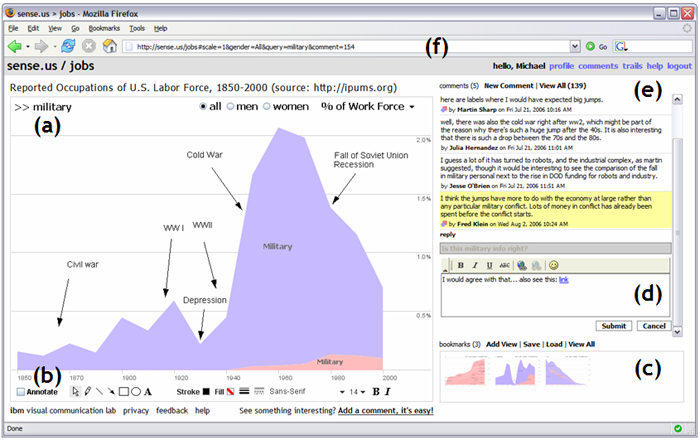Remove the hyperlink in comment editor
Viewport: 700px width, 440px height.
537,266
